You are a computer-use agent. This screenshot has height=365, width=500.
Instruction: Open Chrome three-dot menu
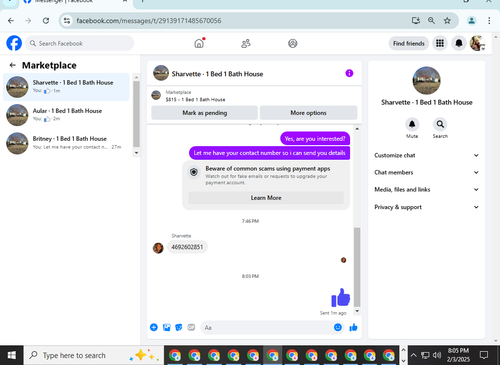click(x=489, y=21)
